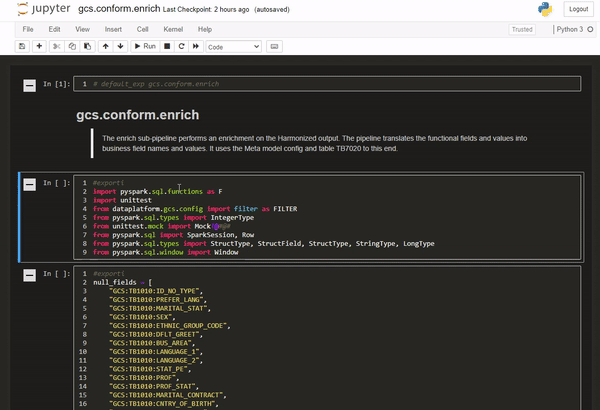Collapse the imports cell with minus button
The height and width of the screenshot is (410, 600).
coord(29,185)
